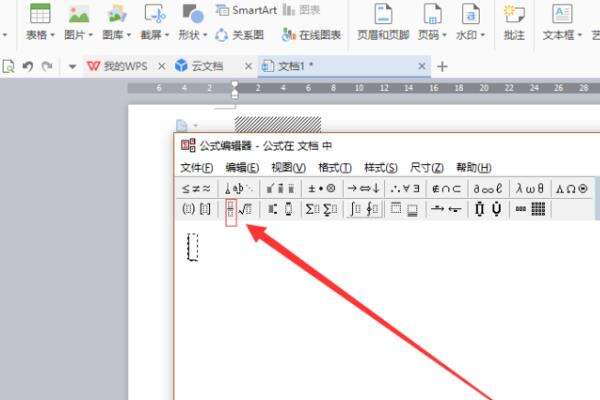Click the 关系图 relationship diagram button

[240, 35]
